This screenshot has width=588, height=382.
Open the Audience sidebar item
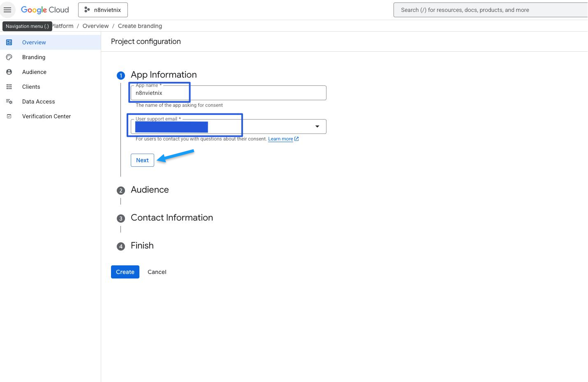tap(50, 72)
